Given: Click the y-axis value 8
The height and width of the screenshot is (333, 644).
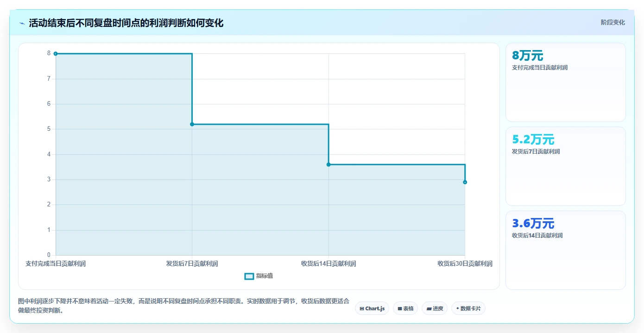Looking at the screenshot, I should pos(49,53).
